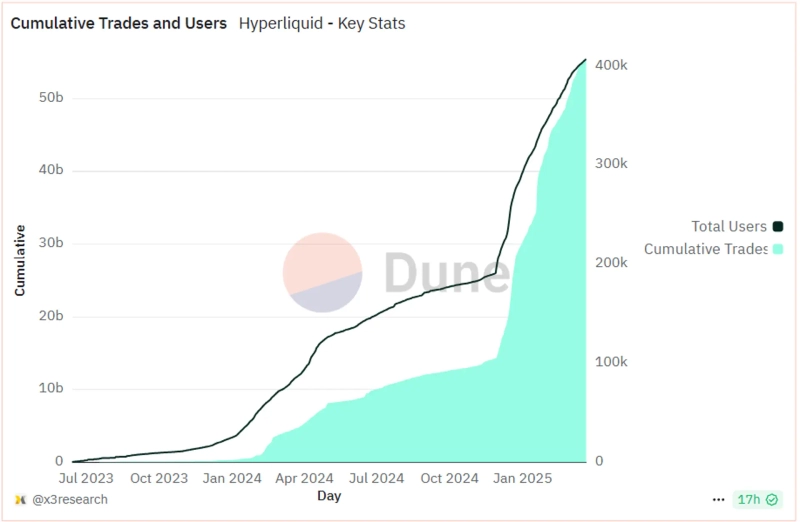Image resolution: width=800 pixels, height=522 pixels.
Task: Toggle the Cumulative Trades series label
Action: pyautogui.click(x=705, y=249)
